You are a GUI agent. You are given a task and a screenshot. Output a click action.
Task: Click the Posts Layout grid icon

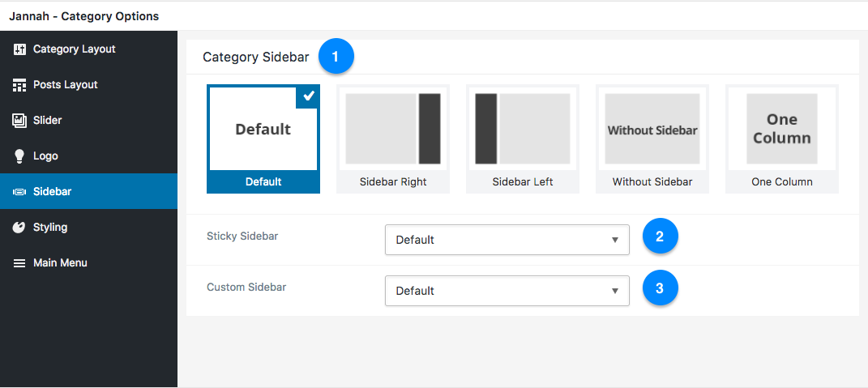[x=19, y=85]
